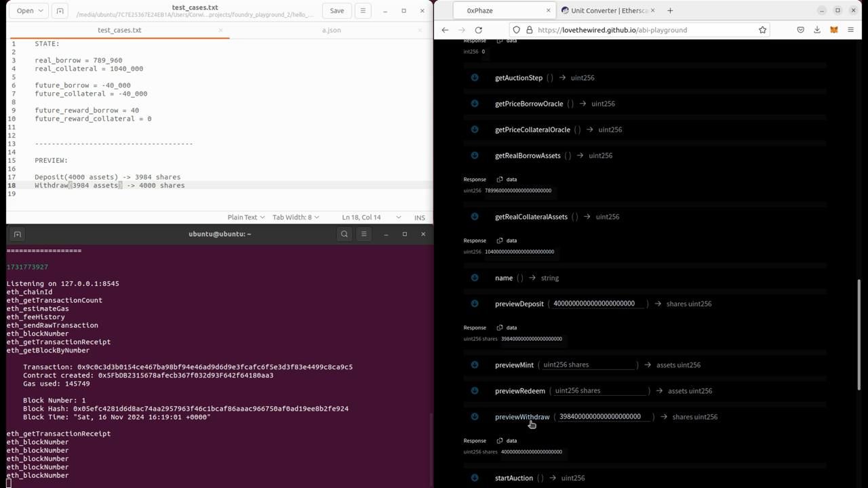The image size is (868, 488).
Task: Open new browser tab with plus
Action: pos(670,10)
